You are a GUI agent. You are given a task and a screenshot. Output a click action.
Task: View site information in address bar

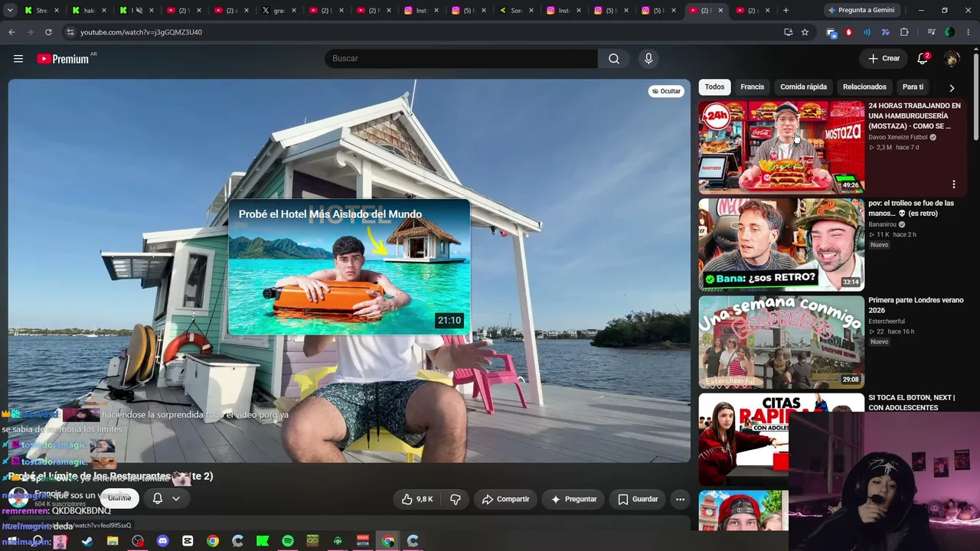pos(70,32)
